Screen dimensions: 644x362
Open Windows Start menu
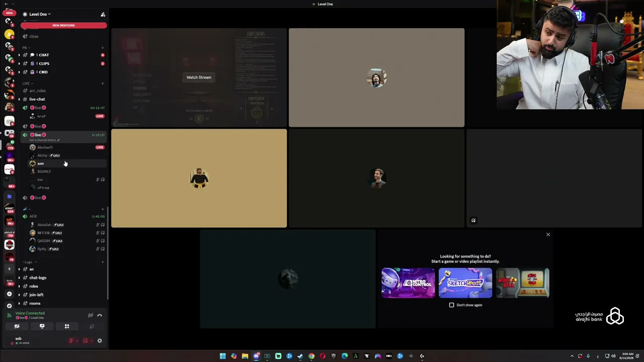(222, 356)
